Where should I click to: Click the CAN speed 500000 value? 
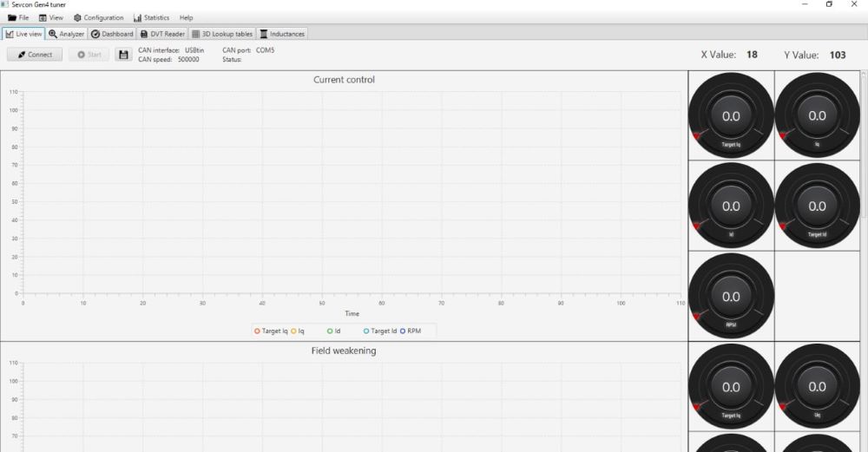[x=188, y=59]
